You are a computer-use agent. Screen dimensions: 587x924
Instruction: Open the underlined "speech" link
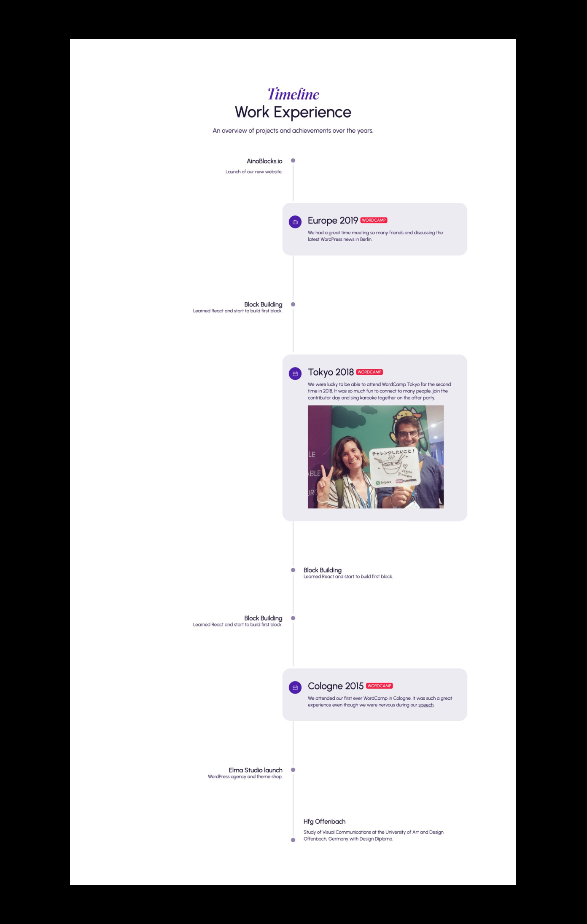[x=426, y=705]
